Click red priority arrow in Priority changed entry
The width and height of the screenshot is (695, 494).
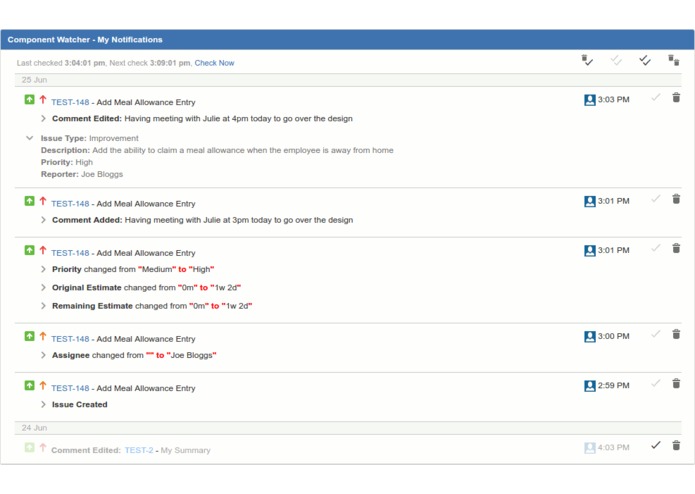pyautogui.click(x=43, y=250)
